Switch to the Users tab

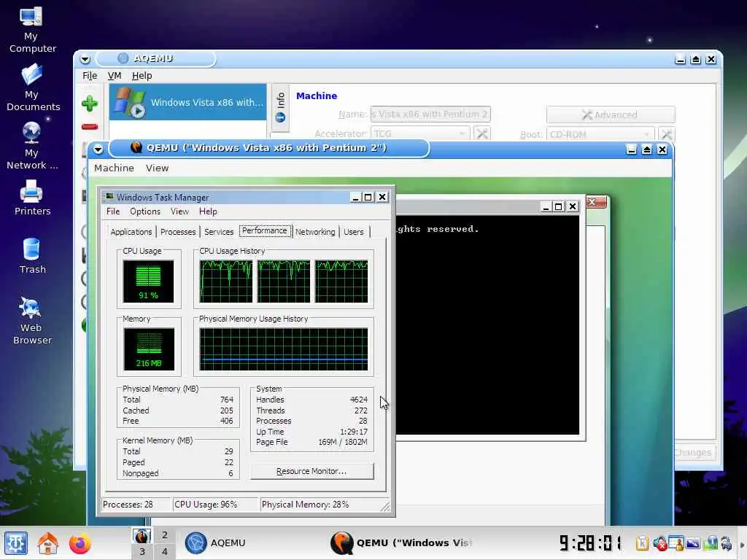point(354,232)
